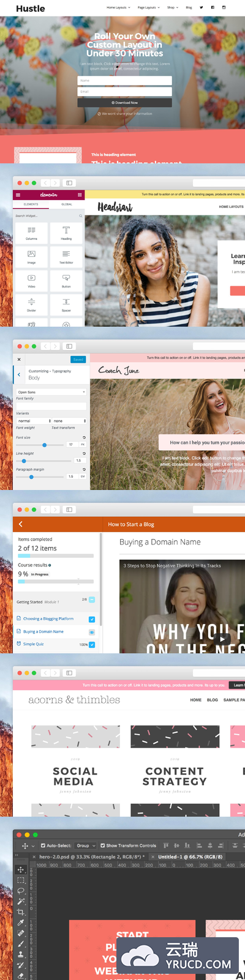Open the Elementor hamburger menu icon
The width and height of the screenshot is (245, 980).
click(18, 195)
